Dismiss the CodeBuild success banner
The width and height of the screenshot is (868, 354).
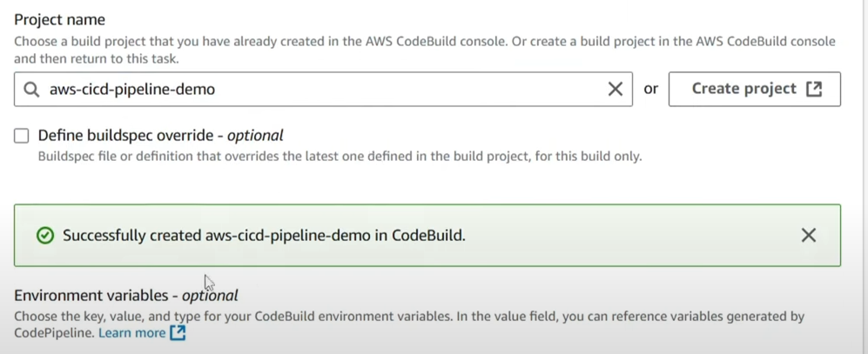pos(808,235)
